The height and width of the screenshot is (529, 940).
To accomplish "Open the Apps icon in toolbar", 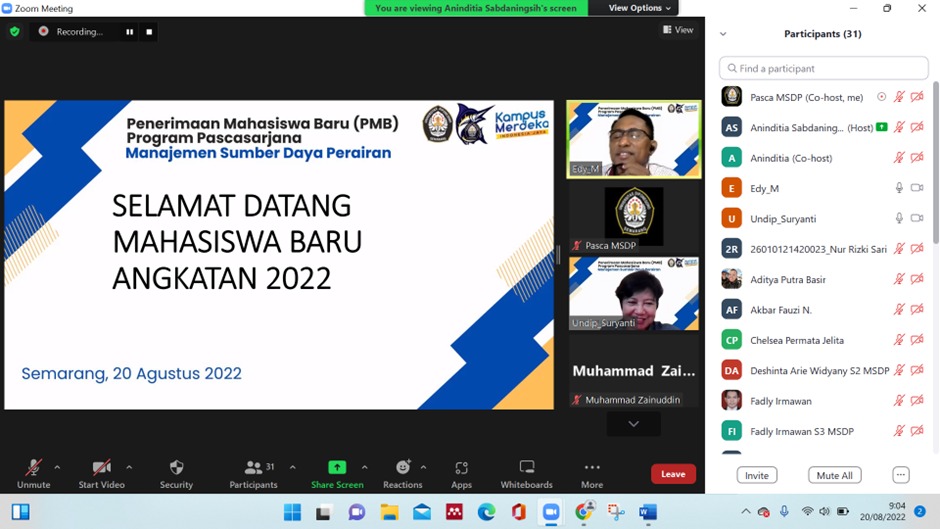I will click(x=461, y=467).
